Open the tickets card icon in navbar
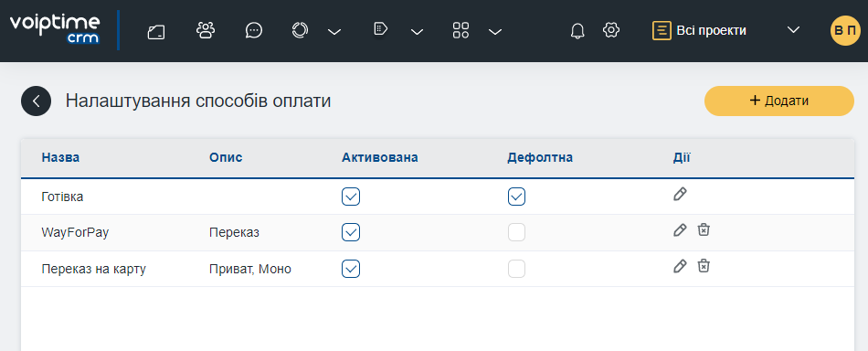Viewport: 868px width, 351px height. pos(156,32)
